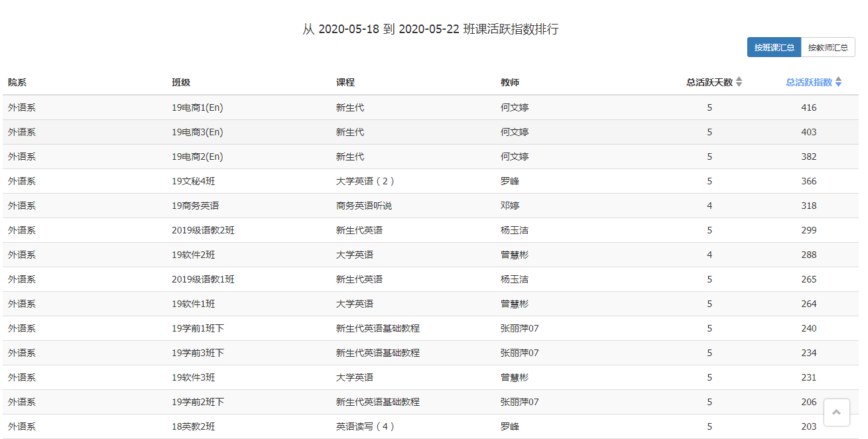Select the 2019级语教2班 row

point(430,230)
